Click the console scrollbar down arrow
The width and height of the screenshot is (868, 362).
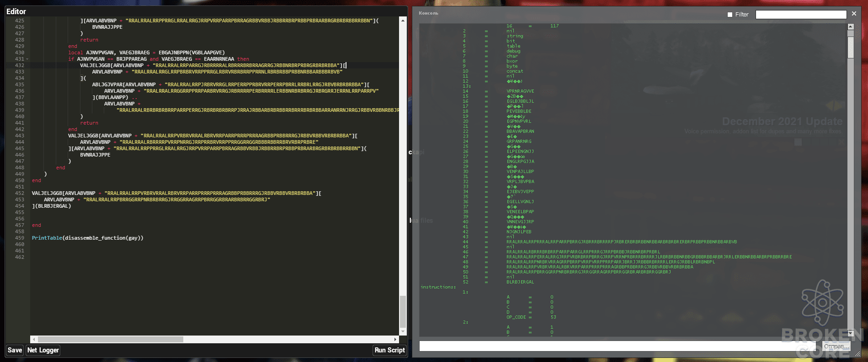pos(851,333)
